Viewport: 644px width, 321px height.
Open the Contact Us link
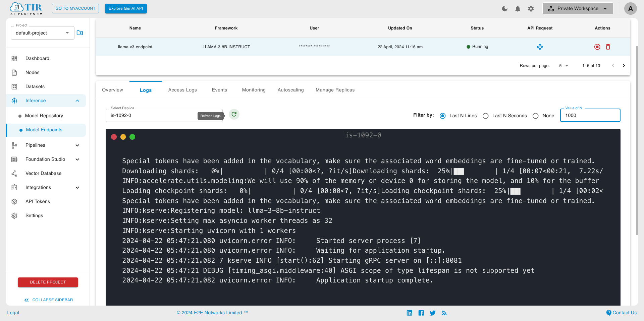point(621,313)
